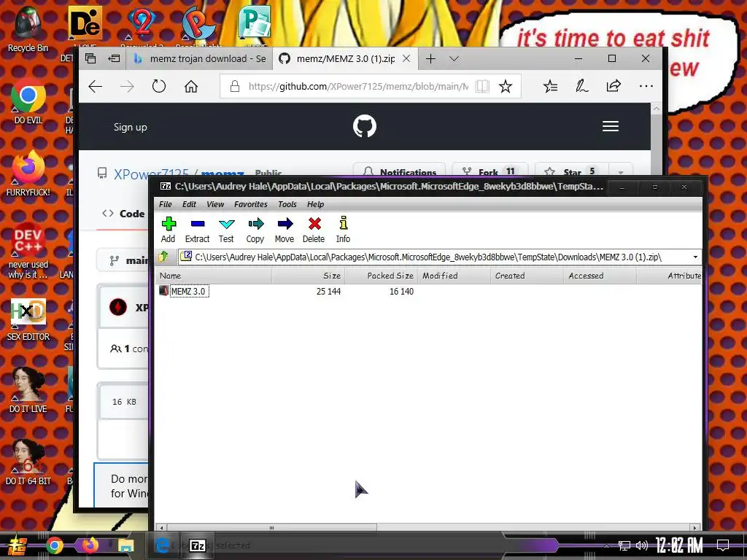Open the FURRYFUCK! Firefox desktop shortcut
This screenshot has height=560, width=747.
tap(28, 174)
